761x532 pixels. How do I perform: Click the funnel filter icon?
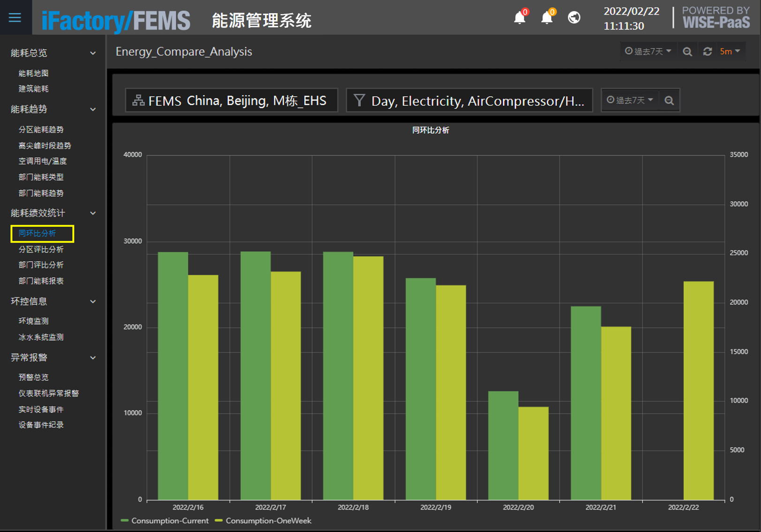[x=359, y=100]
